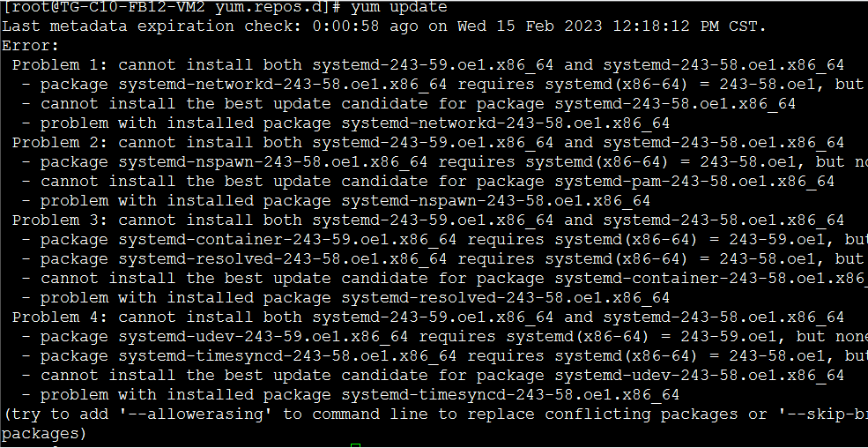Click the 'Problem 4:' heading
This screenshot has height=448, width=868.
click(x=60, y=317)
